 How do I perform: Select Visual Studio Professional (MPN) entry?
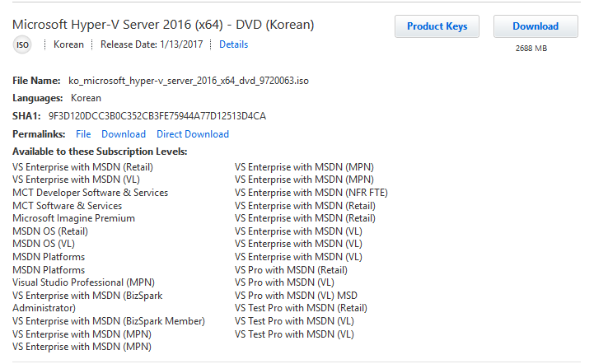(x=83, y=282)
